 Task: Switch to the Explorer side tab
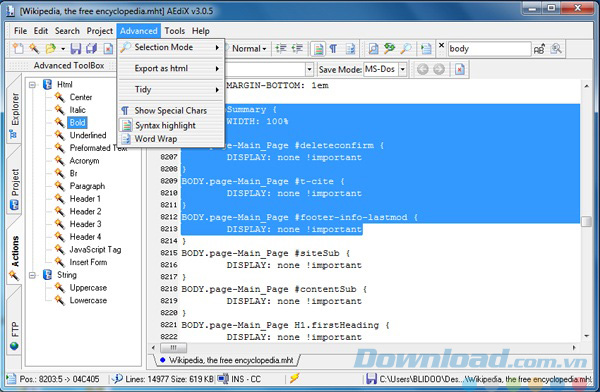pos(14,114)
